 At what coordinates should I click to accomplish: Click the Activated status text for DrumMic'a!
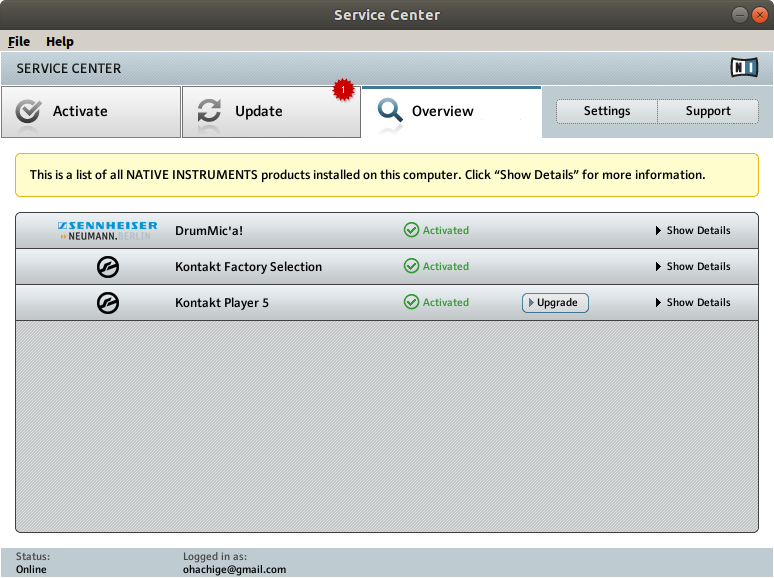click(x=446, y=231)
